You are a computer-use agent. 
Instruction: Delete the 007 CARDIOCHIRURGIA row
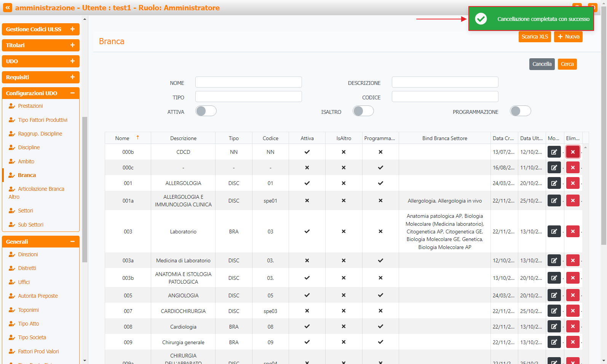point(572,311)
